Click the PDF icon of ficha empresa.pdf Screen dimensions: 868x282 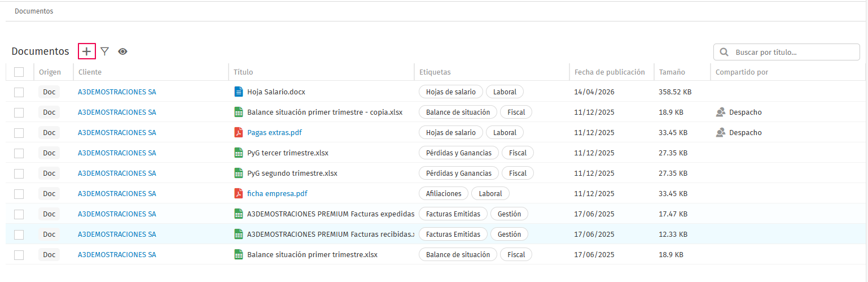click(238, 193)
